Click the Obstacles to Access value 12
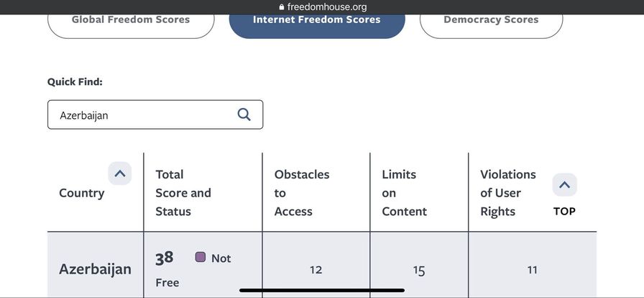 coord(316,270)
